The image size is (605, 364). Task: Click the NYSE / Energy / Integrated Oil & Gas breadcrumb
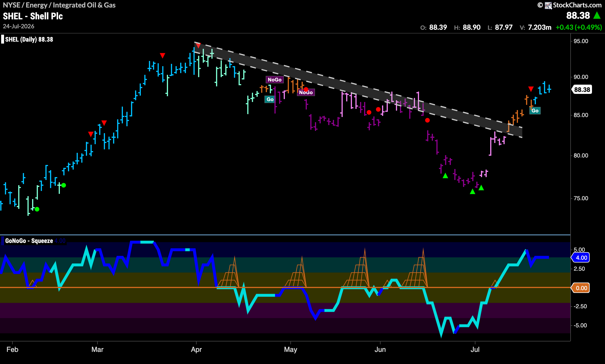(59, 5)
